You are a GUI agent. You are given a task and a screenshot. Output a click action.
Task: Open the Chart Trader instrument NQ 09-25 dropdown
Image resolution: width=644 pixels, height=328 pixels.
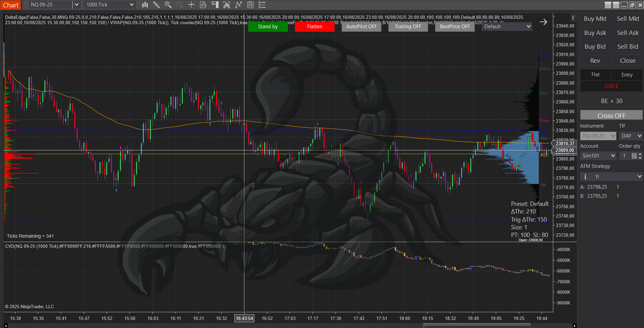point(598,136)
